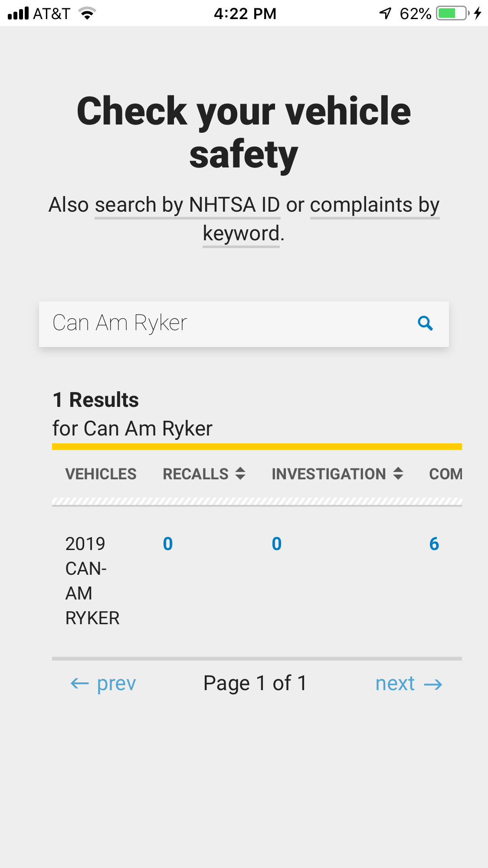
Task: Open the investigation count for Ryker
Action: pyautogui.click(x=277, y=544)
